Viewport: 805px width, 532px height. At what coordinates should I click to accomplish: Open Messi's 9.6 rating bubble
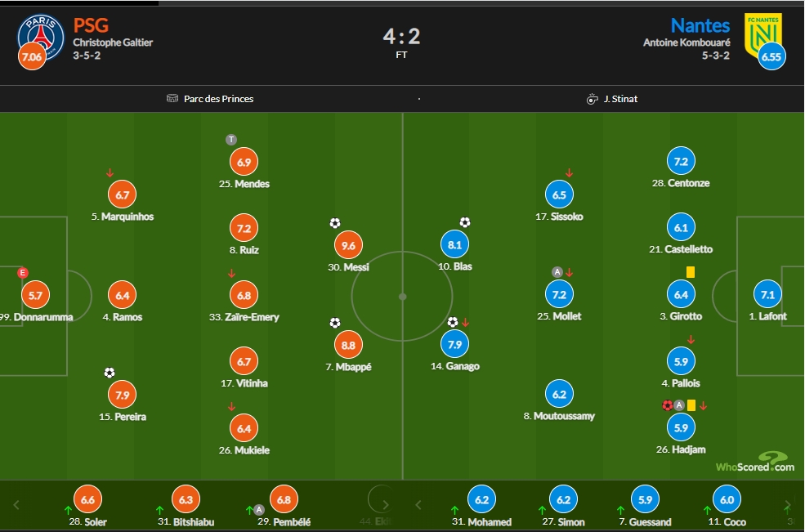pyautogui.click(x=349, y=245)
